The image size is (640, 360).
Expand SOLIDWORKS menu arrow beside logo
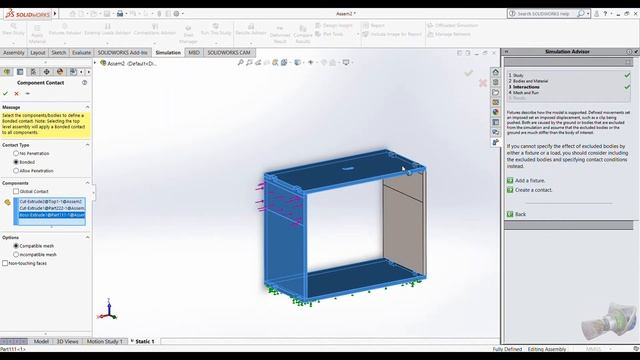55,13
